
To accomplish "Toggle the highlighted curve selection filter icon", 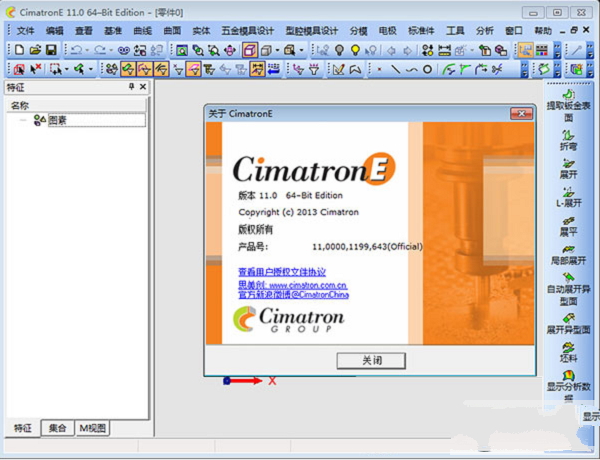I will 145,69.
